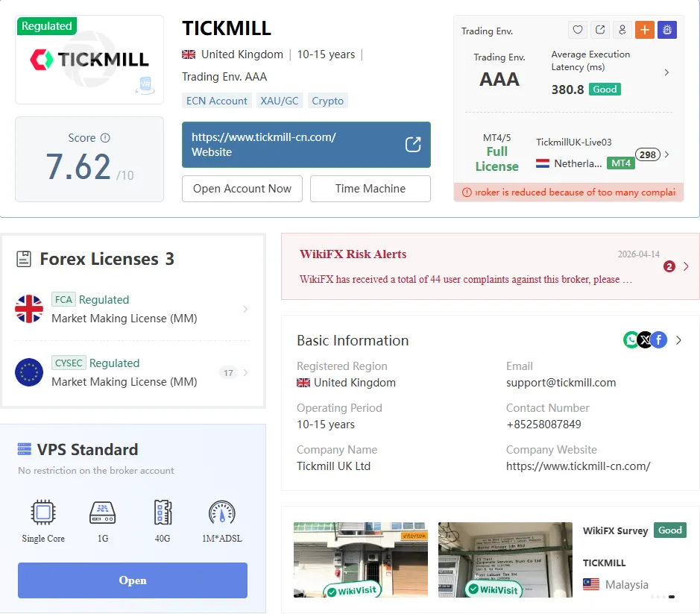Expand the FCA Regulated license row arrow
This screenshot has height=614, width=700.
pyautogui.click(x=245, y=309)
